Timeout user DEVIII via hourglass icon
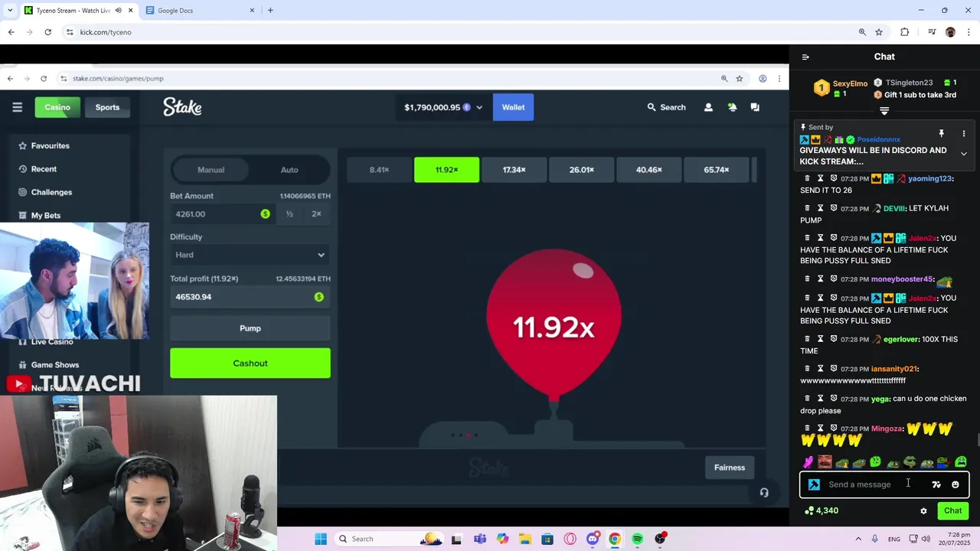This screenshot has width=980, height=551. point(820,208)
